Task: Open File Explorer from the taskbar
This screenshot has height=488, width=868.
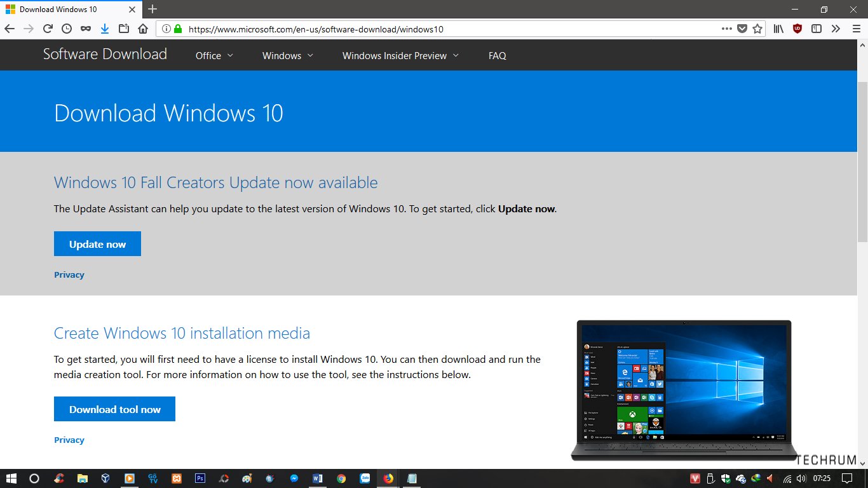Action: pyautogui.click(x=82, y=478)
